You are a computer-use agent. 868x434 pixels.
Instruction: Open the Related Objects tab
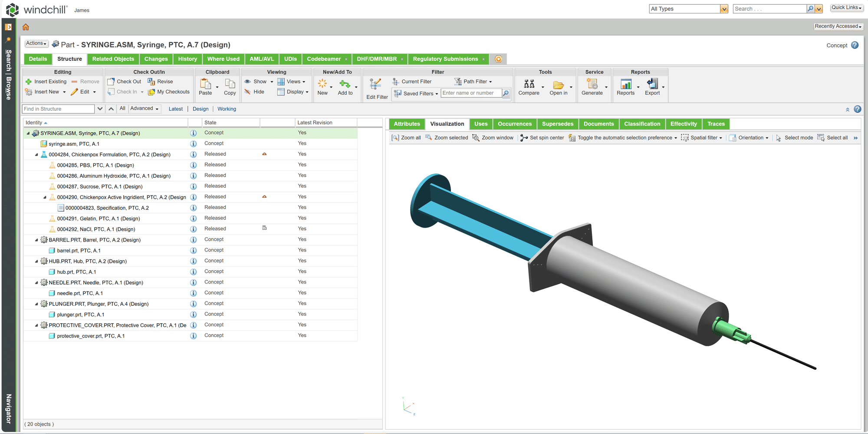tap(113, 59)
